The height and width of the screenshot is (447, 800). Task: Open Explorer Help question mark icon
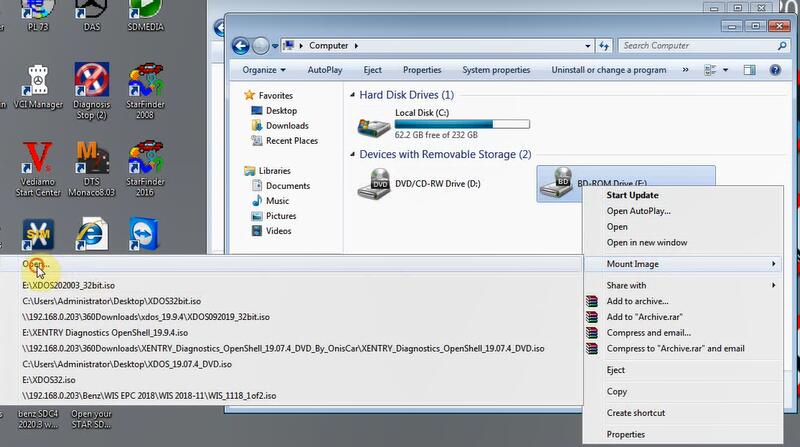tap(775, 70)
